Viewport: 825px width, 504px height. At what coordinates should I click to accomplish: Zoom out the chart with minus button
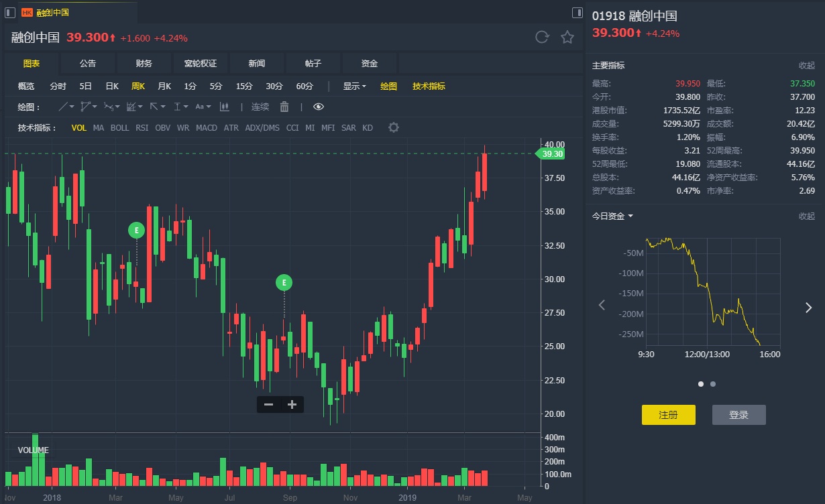(268, 404)
